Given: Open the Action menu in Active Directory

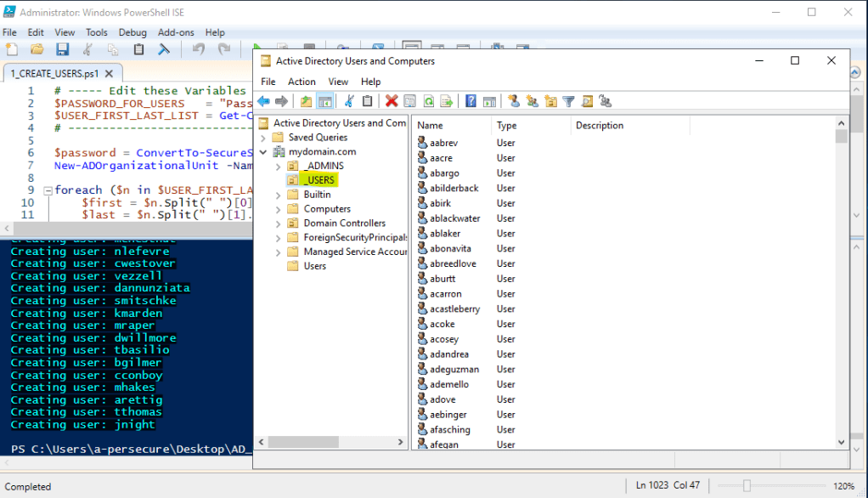Looking at the screenshot, I should [x=302, y=82].
